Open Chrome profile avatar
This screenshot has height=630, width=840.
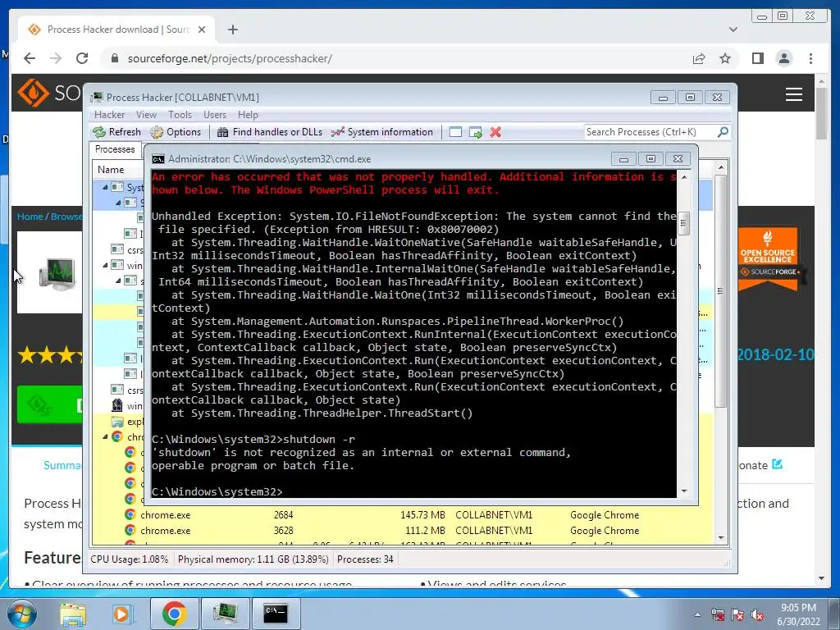(783, 58)
